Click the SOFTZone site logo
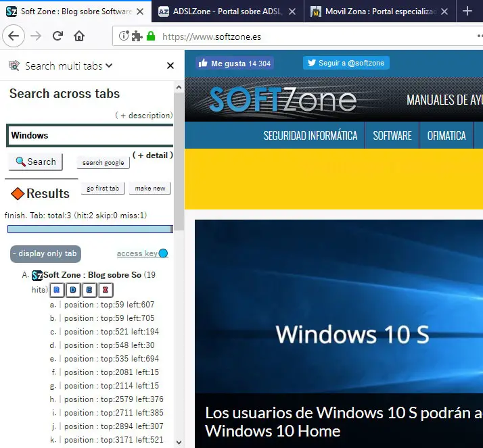Image resolution: width=483 pixels, height=448 pixels. 283,99
